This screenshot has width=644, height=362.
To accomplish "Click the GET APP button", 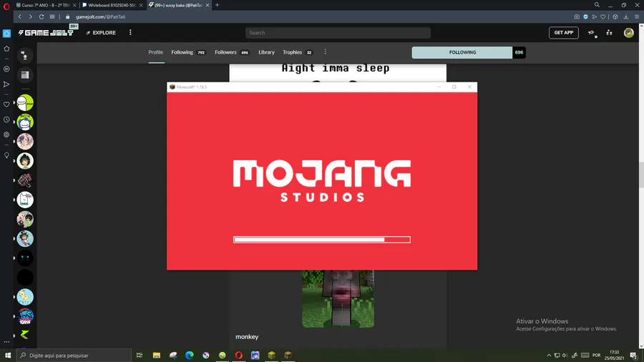I will (x=564, y=33).
